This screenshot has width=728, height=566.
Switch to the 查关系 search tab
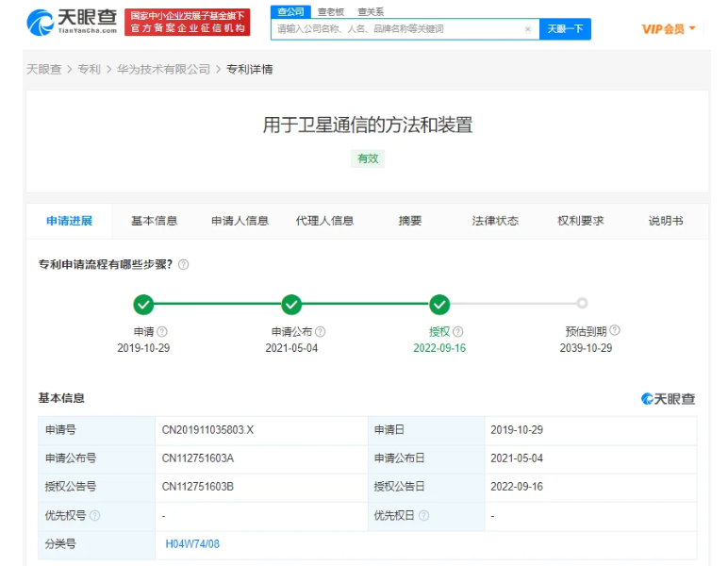pos(371,12)
